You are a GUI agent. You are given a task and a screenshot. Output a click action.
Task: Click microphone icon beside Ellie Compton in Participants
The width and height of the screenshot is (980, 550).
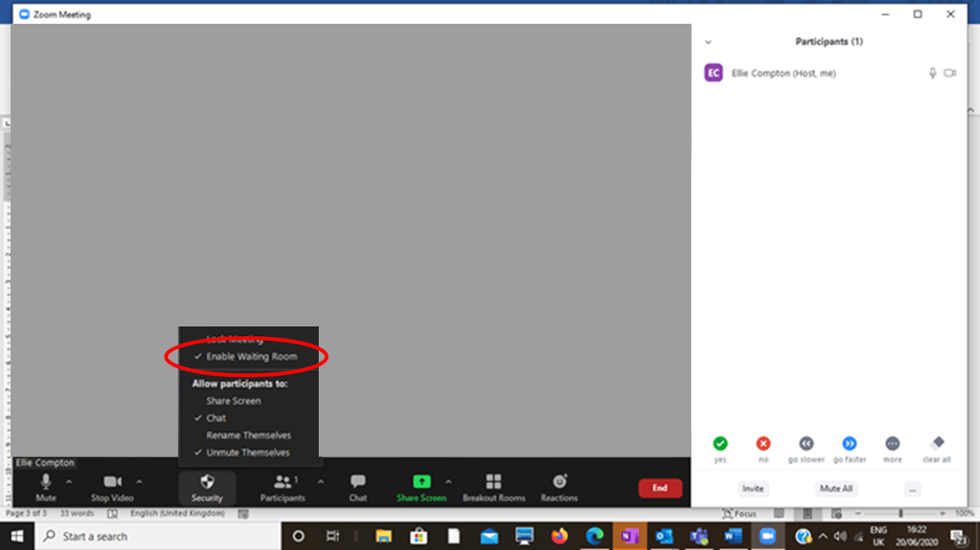tap(932, 73)
